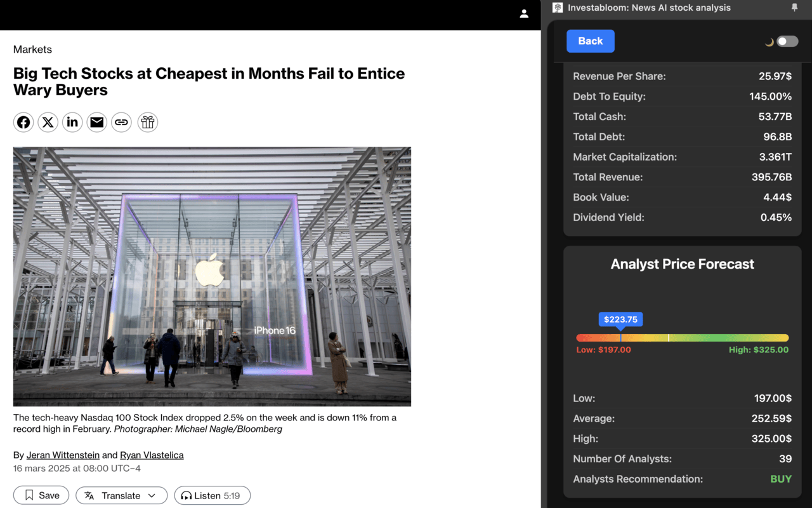Click the Market Capitalization value 3.361T
812x508 pixels.
[x=775, y=157]
